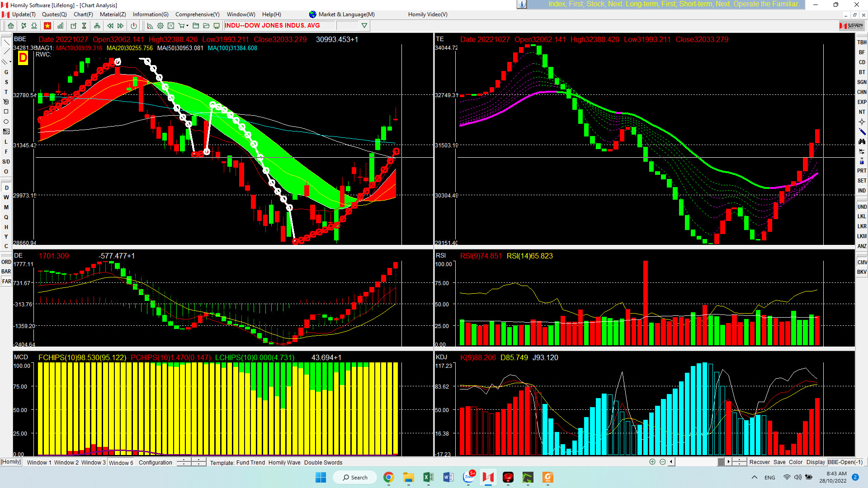Open the Comprehensive(Y) menu
Image resolution: width=868 pixels, height=488 pixels.
197,14
